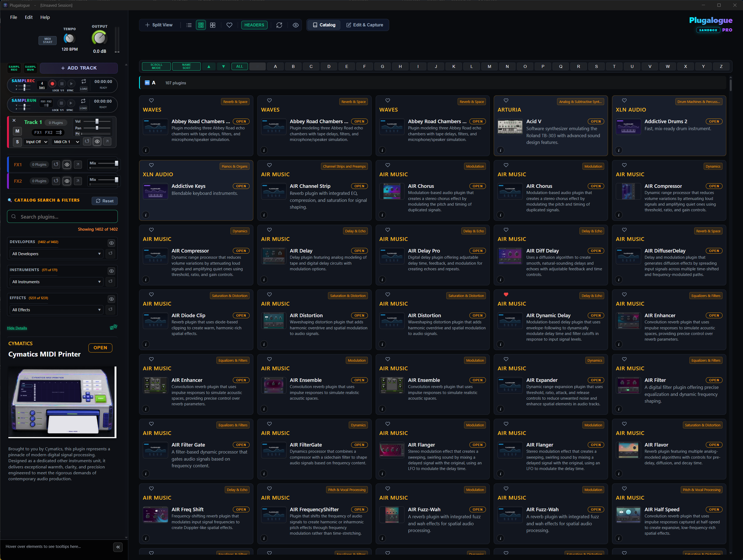Click the Split View button

coord(159,25)
